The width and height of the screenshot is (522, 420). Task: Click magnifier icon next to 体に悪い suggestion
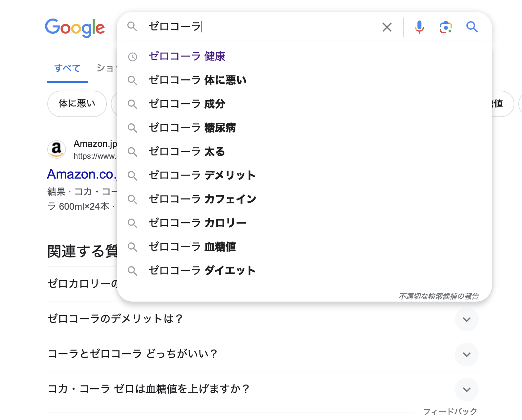point(132,80)
